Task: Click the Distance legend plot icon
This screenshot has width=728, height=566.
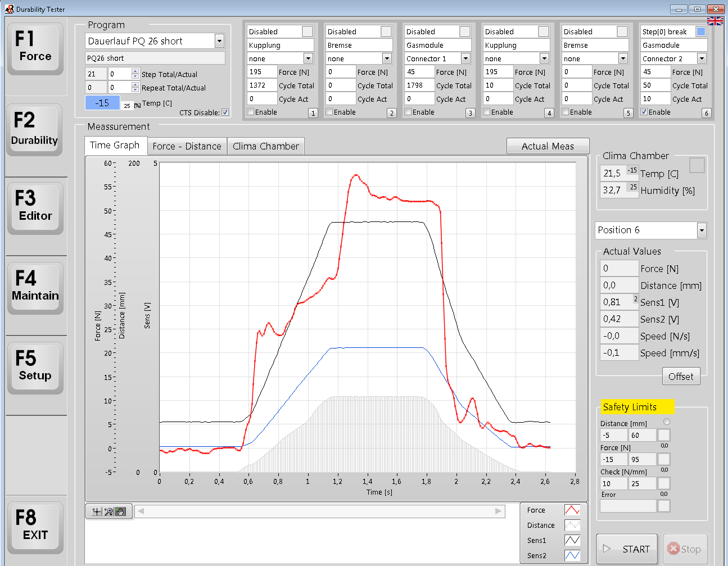Action: 572,525
